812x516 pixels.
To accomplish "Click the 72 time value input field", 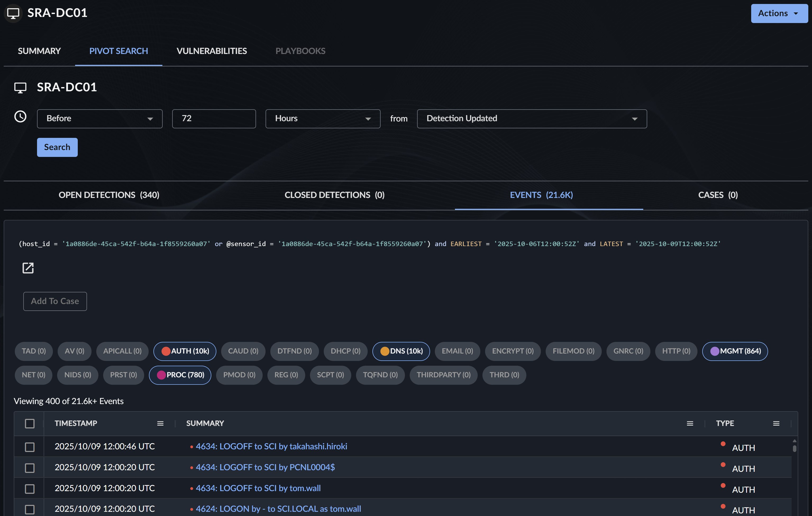I will point(214,118).
